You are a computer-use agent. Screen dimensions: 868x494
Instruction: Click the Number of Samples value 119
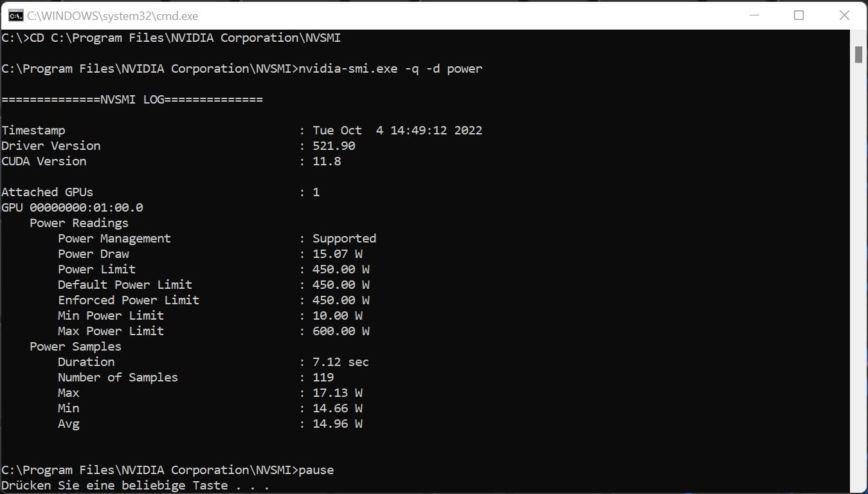tap(323, 378)
